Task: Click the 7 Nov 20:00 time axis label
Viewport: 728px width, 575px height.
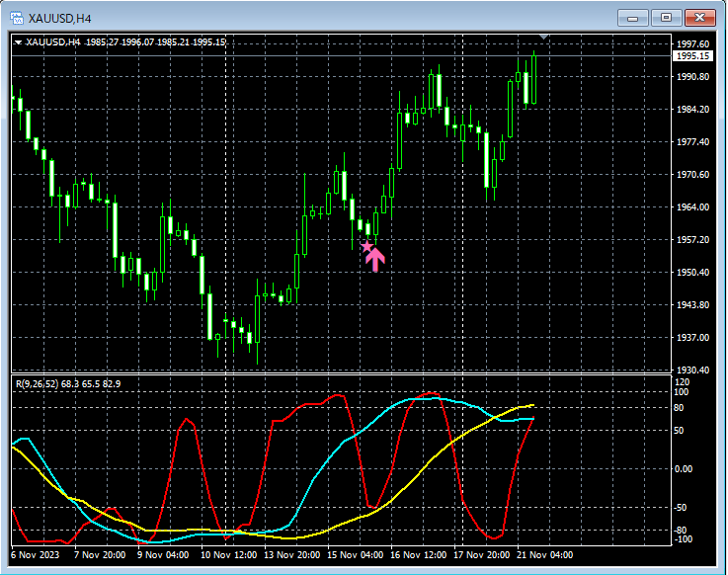Action: click(100, 555)
